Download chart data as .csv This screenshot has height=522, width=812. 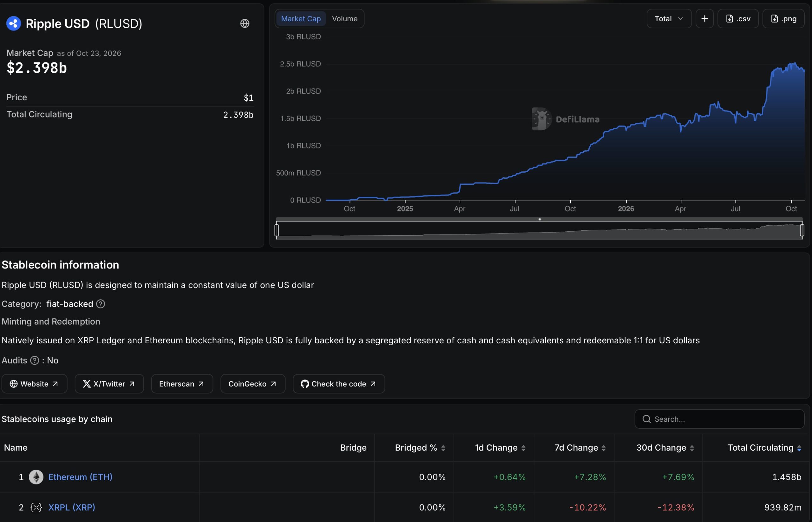tap(738, 19)
